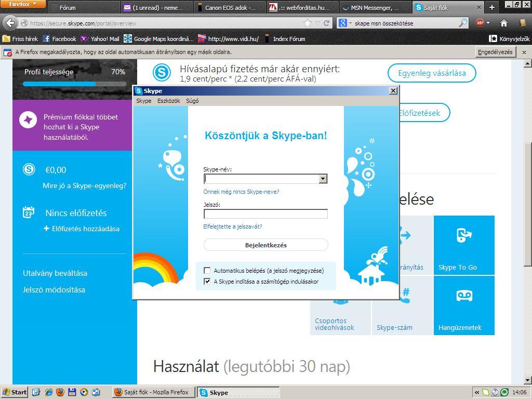Click the calendar icon beside Nincs előfizetés
This screenshot has height=399, width=532.
click(x=29, y=212)
